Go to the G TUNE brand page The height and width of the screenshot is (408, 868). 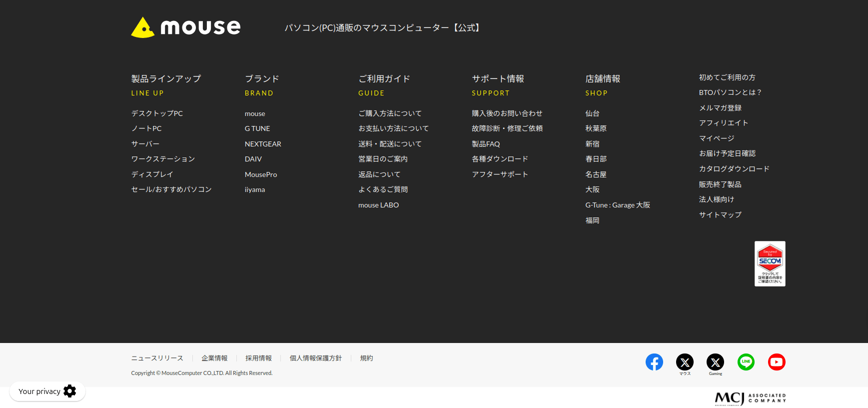257,128
